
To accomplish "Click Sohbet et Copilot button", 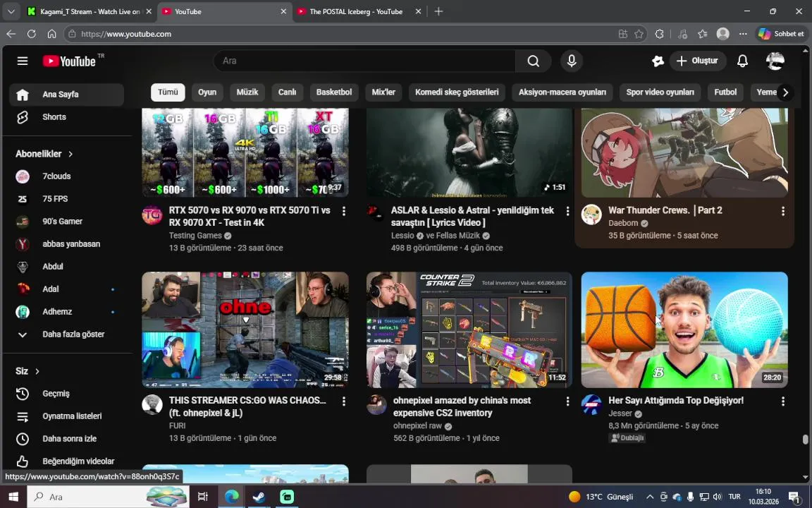I will (x=782, y=34).
